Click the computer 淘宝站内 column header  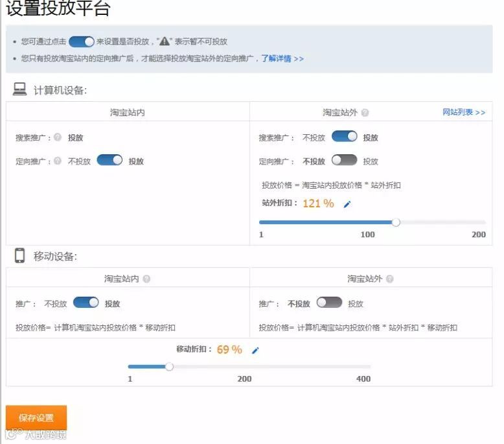(x=127, y=113)
